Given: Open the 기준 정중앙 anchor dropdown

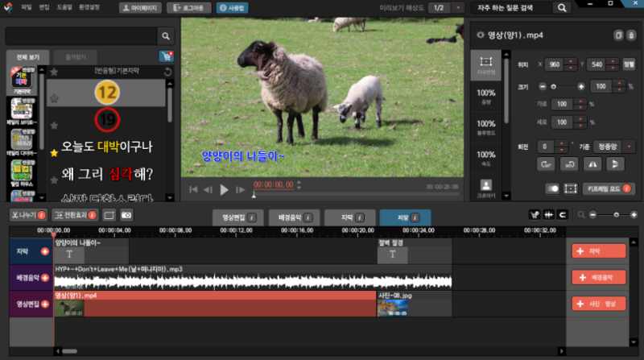Looking at the screenshot, I should click(x=609, y=147).
